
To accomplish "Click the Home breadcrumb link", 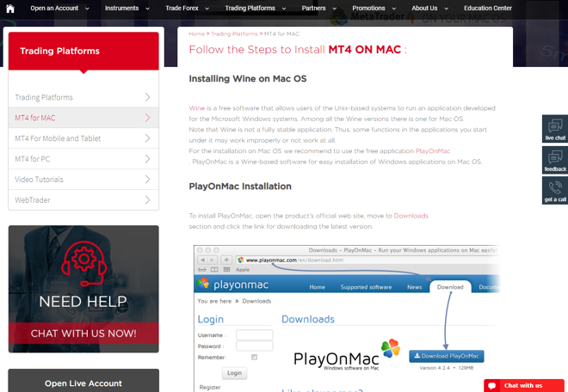I will 197,34.
